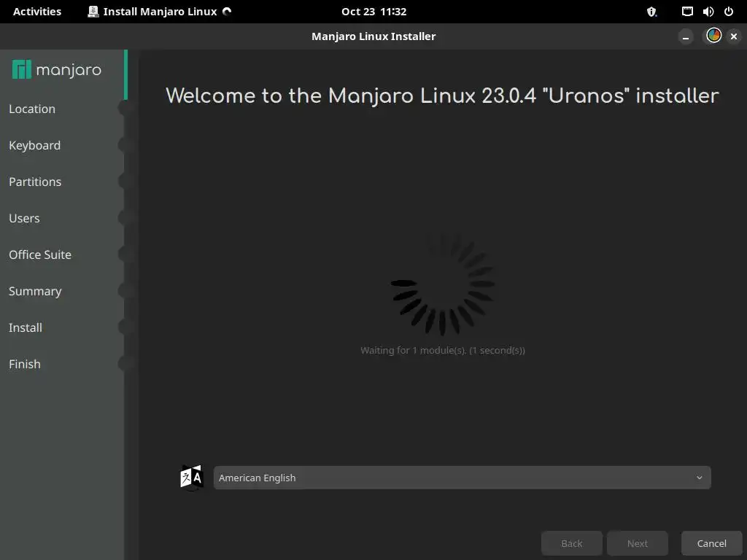Close the Manjaro Linux Installer window
The width and height of the screenshot is (747, 560).
click(734, 36)
